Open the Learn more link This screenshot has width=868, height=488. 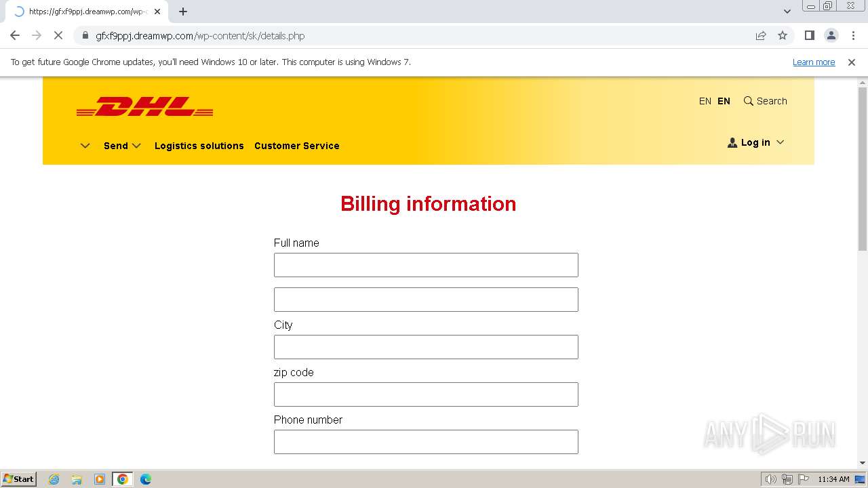tap(814, 62)
